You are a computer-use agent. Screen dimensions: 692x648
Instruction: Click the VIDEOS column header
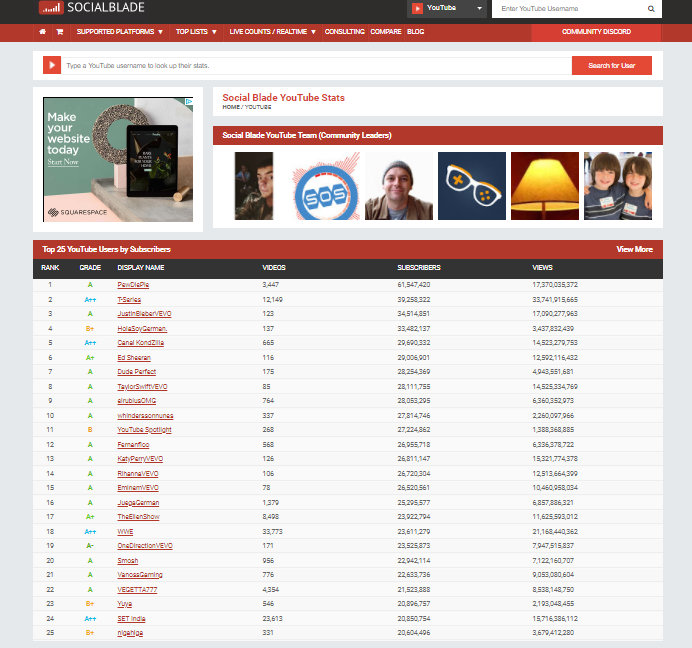pos(274,268)
